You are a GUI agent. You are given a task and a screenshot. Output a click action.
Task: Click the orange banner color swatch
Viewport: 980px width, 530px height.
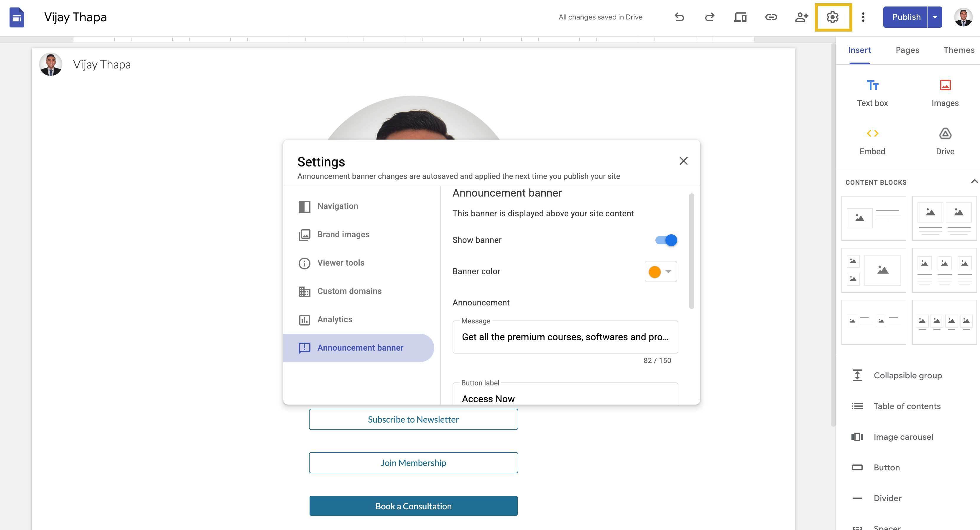point(655,272)
